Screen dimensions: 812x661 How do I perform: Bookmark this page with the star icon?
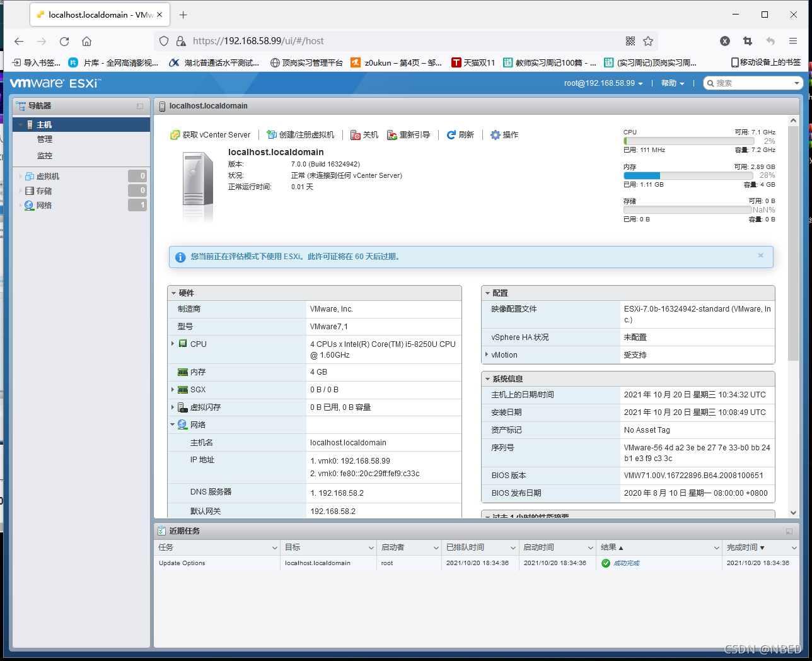tap(648, 41)
